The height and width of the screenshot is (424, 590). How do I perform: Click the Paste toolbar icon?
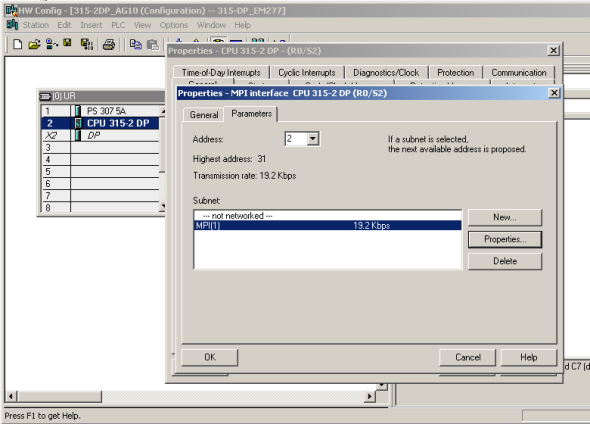click(x=152, y=45)
